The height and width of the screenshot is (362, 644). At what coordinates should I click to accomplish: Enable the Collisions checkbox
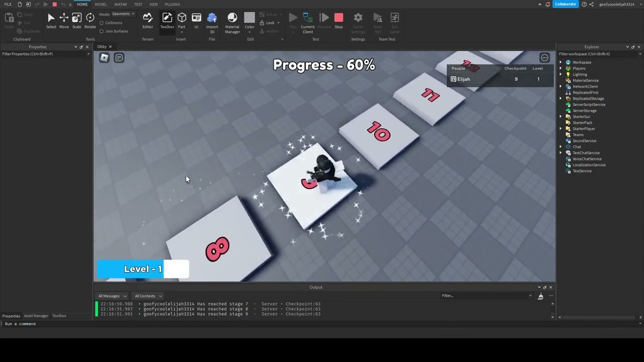(102, 23)
